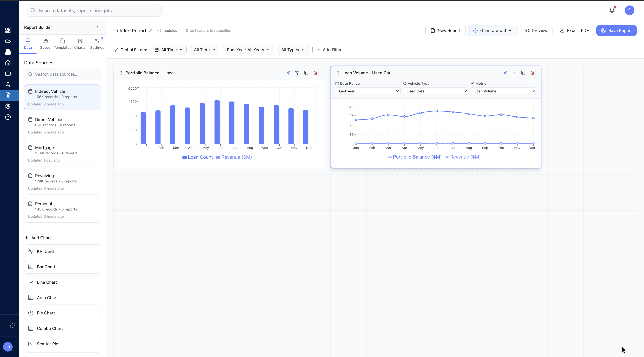Open the notifications bell

[x=612, y=10]
